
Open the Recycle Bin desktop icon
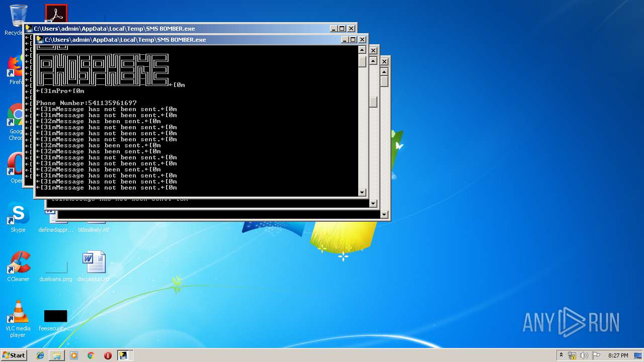click(18, 19)
